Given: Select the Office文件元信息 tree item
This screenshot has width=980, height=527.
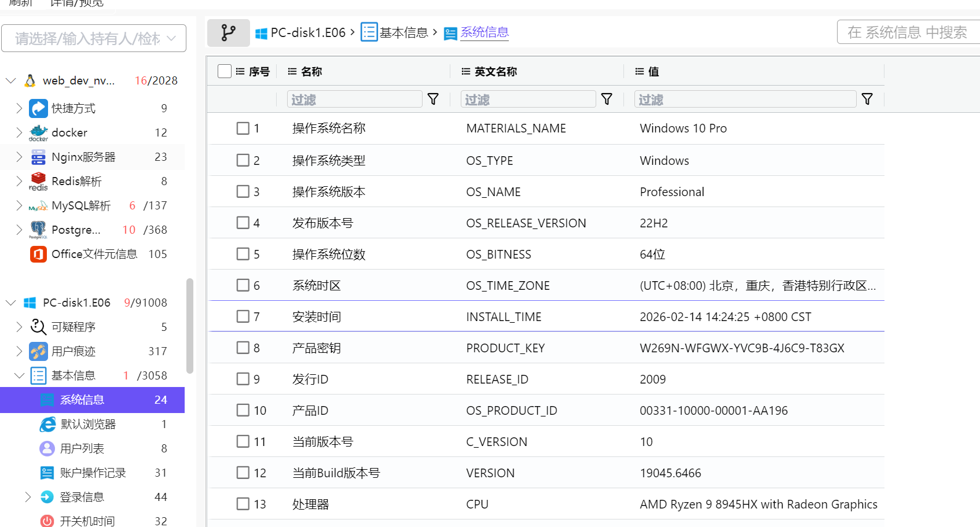Looking at the screenshot, I should [x=93, y=254].
